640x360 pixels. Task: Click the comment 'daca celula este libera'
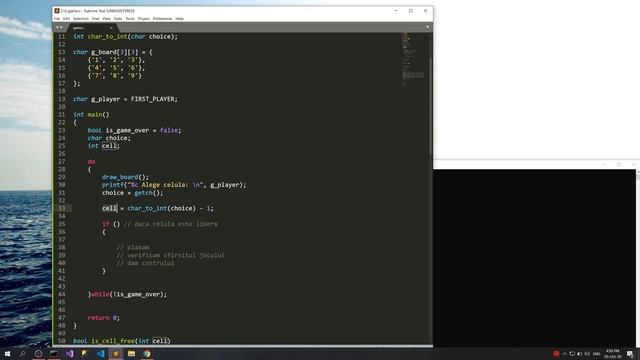tap(176, 224)
